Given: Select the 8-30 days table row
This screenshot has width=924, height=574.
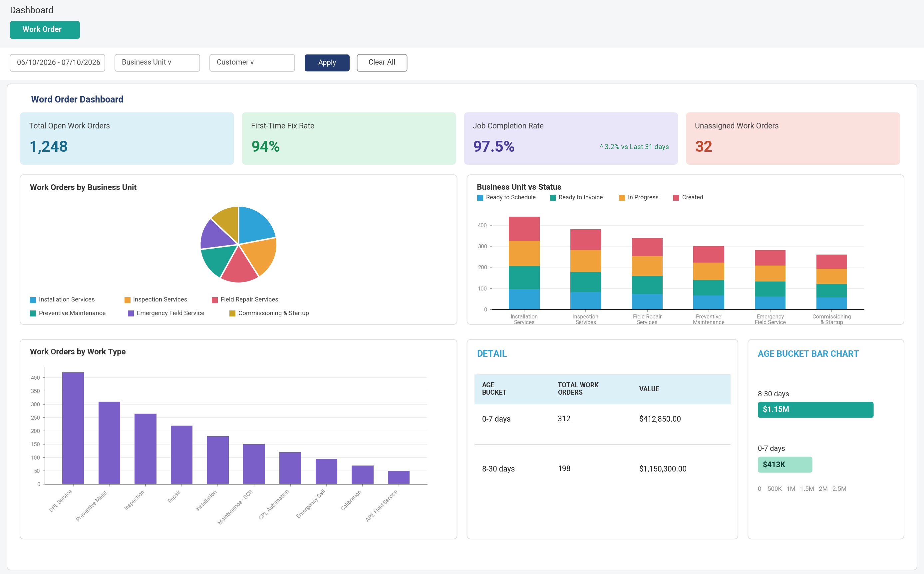Looking at the screenshot, I should (x=602, y=469).
